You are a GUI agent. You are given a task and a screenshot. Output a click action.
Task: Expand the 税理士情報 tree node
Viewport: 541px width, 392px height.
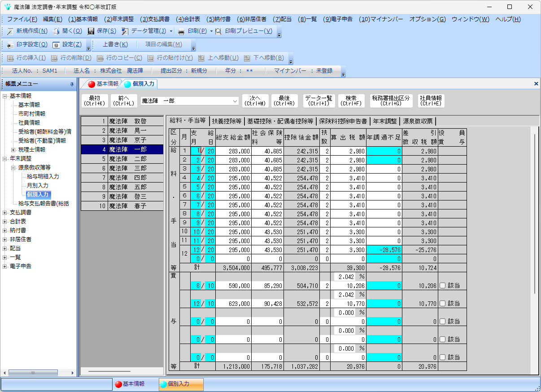pyautogui.click(x=13, y=150)
